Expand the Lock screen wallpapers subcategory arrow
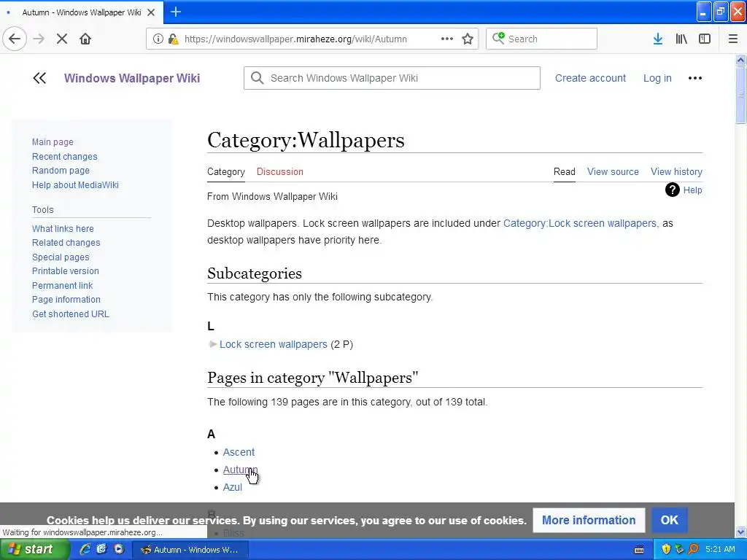Viewport: 747px width, 560px height. [x=212, y=344]
